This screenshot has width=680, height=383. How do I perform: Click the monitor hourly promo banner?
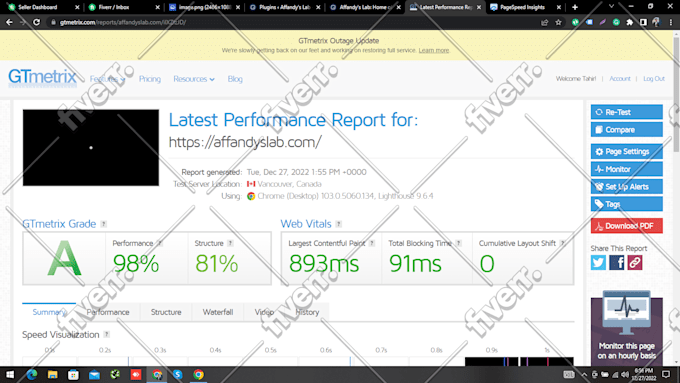click(x=626, y=328)
